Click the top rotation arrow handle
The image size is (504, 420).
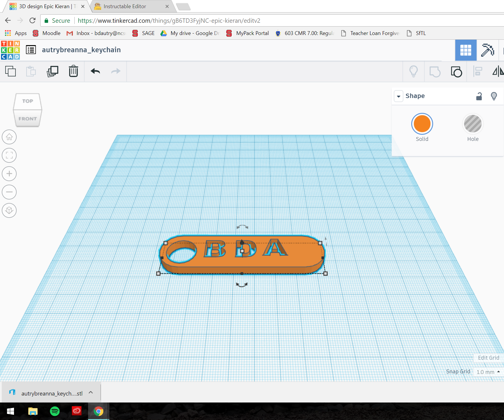(x=242, y=227)
